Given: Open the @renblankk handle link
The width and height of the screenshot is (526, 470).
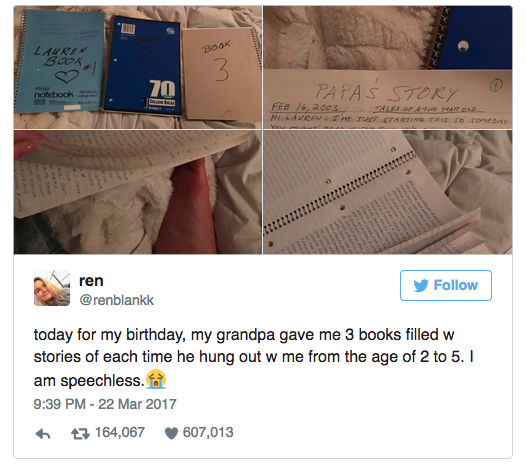Looking at the screenshot, I should point(116,300).
